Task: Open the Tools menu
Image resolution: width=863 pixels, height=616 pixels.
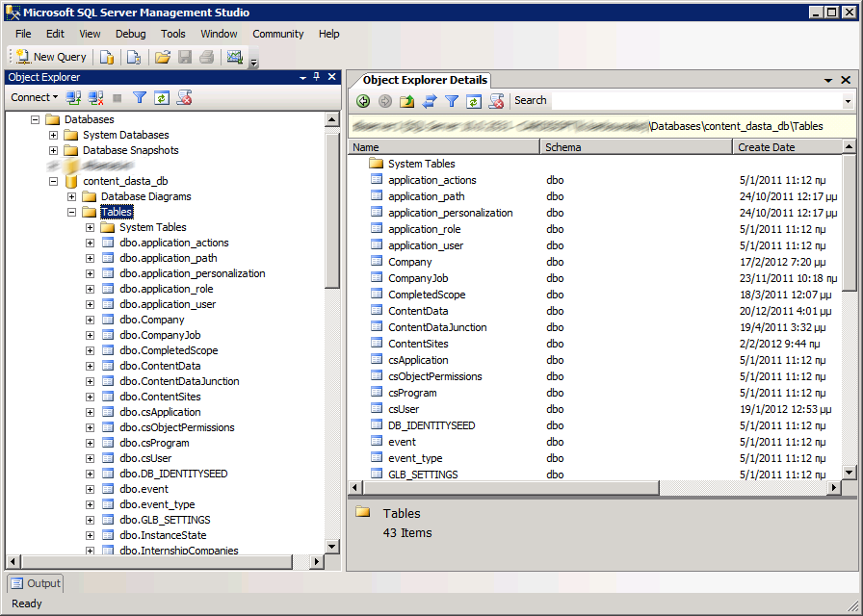Action: (x=172, y=34)
